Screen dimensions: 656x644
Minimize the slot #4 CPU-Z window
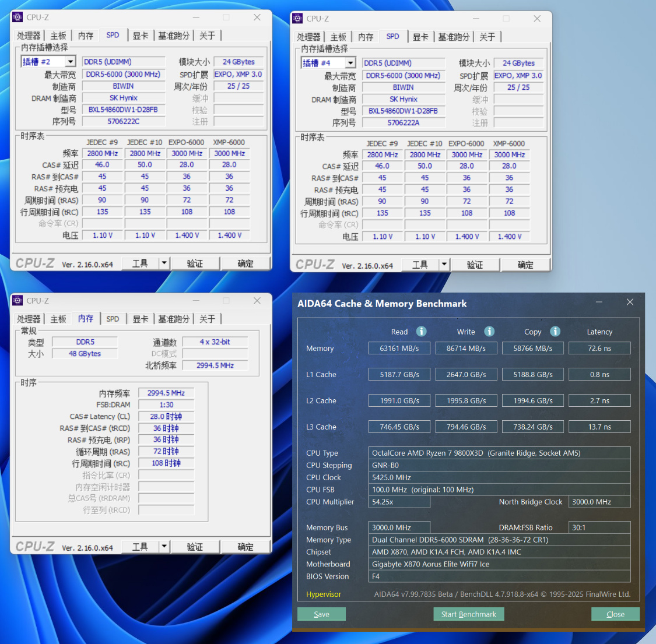(476, 19)
